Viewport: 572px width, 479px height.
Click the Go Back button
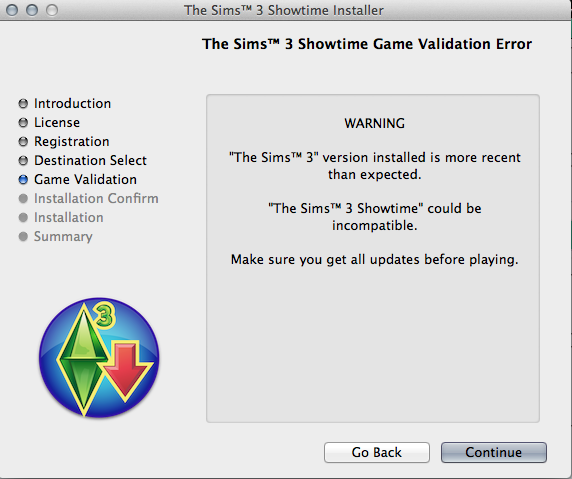pyautogui.click(x=376, y=452)
